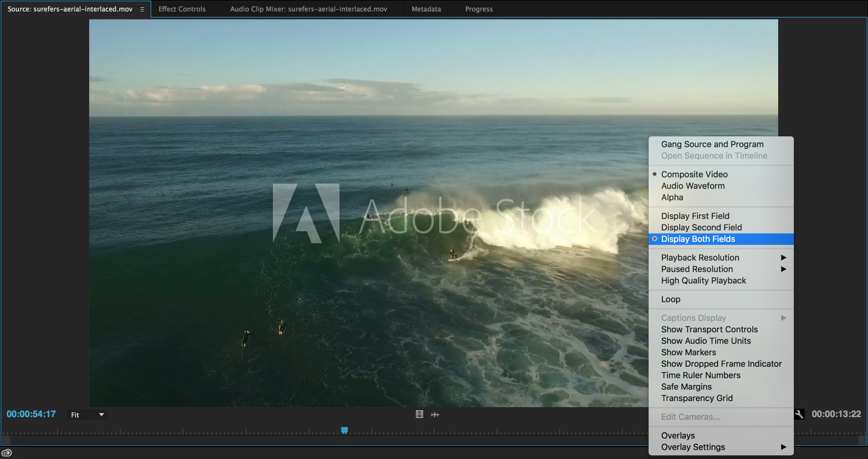Toggle Show Markers option
Image resolution: width=868 pixels, height=459 pixels.
tap(721, 352)
